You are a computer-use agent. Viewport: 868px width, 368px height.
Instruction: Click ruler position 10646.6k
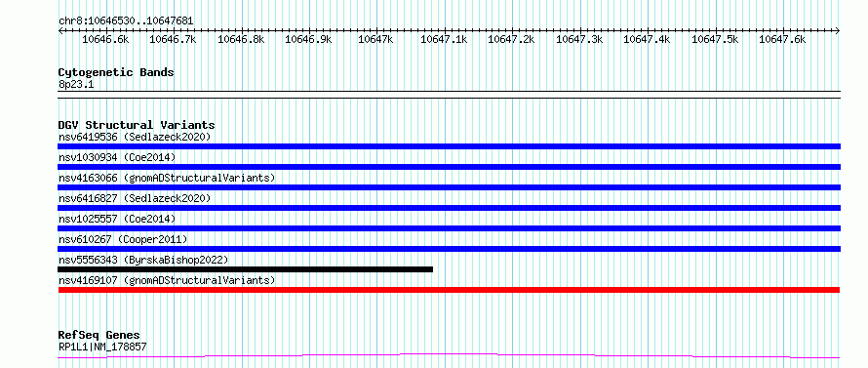pyautogui.click(x=105, y=39)
